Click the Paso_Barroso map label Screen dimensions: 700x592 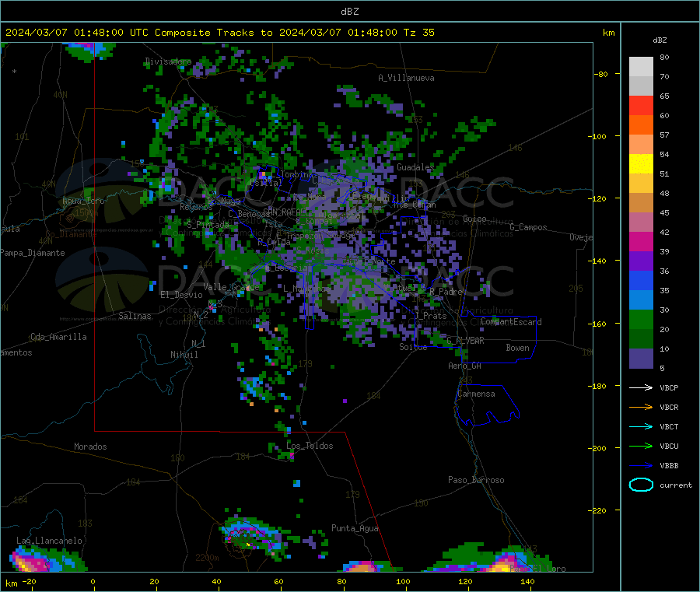pos(476,480)
